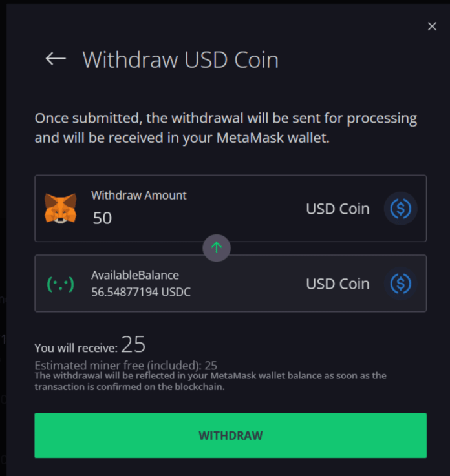This screenshot has width=450, height=476.
Task: Click 'USD Coin' text in Withdraw Amount row
Action: click(337, 209)
